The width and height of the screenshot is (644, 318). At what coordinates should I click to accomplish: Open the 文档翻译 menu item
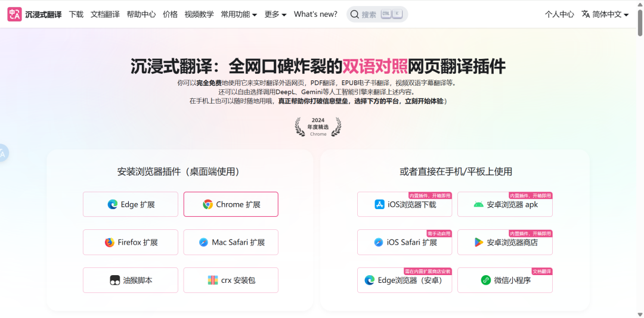point(105,14)
